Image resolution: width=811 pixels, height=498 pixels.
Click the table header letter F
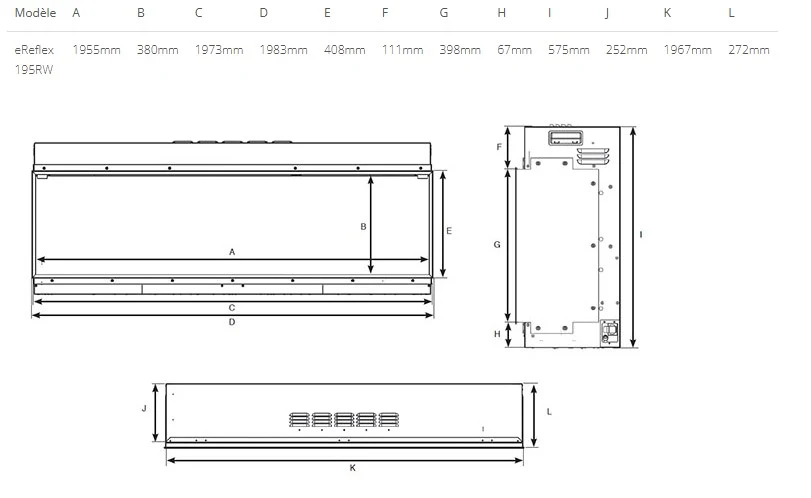pos(385,13)
